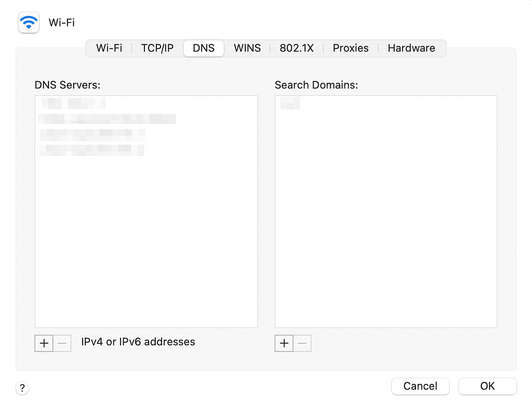Go to the WINS tab

pyautogui.click(x=247, y=48)
